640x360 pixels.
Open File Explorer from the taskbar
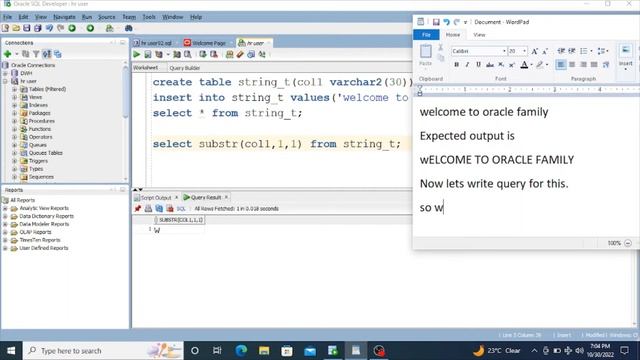(264, 351)
